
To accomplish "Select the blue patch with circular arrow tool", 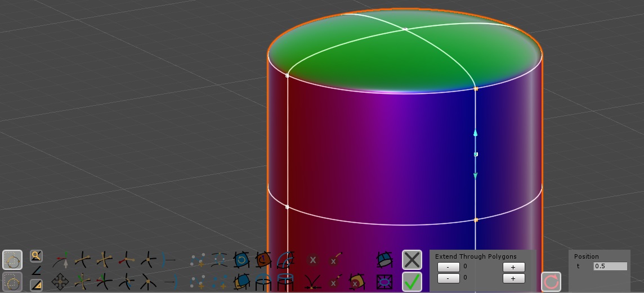I will pos(241,260).
